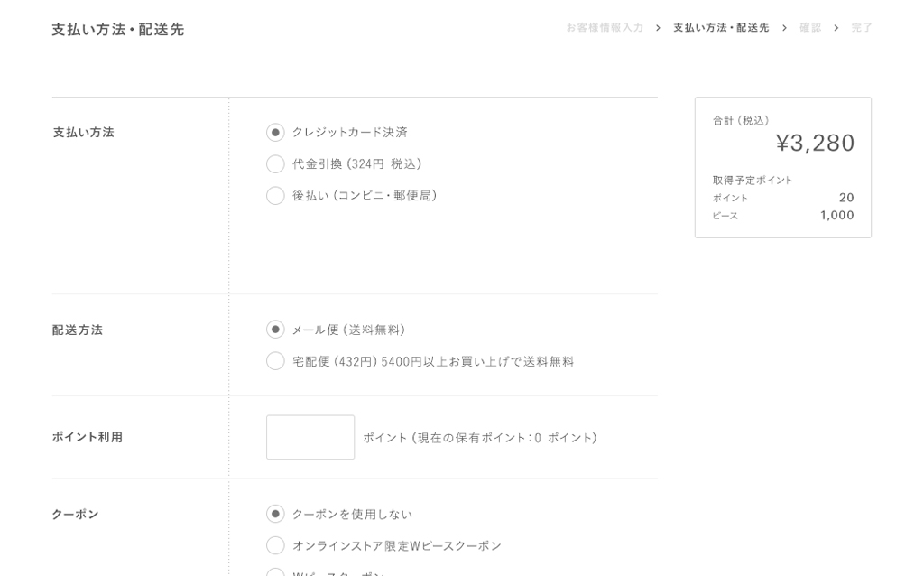Select クレジットカード決済 payment option
The height and width of the screenshot is (576, 924).
[275, 132]
